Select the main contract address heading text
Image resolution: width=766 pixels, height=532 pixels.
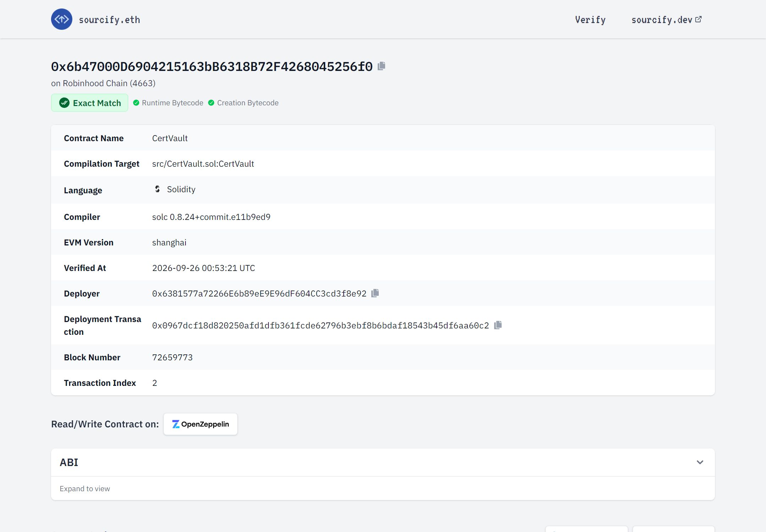[212, 66]
